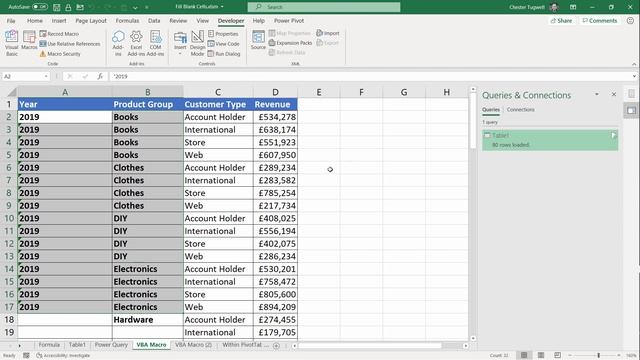Select the Formula sheet tab

tap(49, 345)
